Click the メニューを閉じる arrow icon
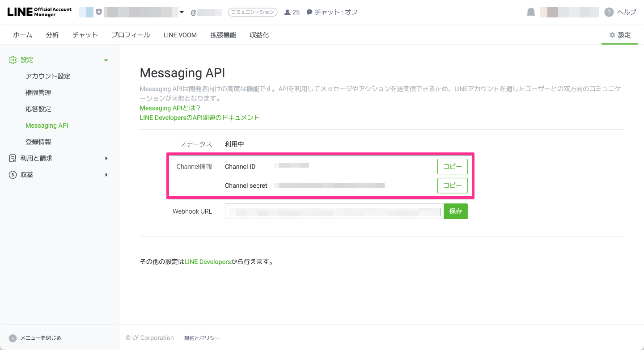 click(x=13, y=338)
